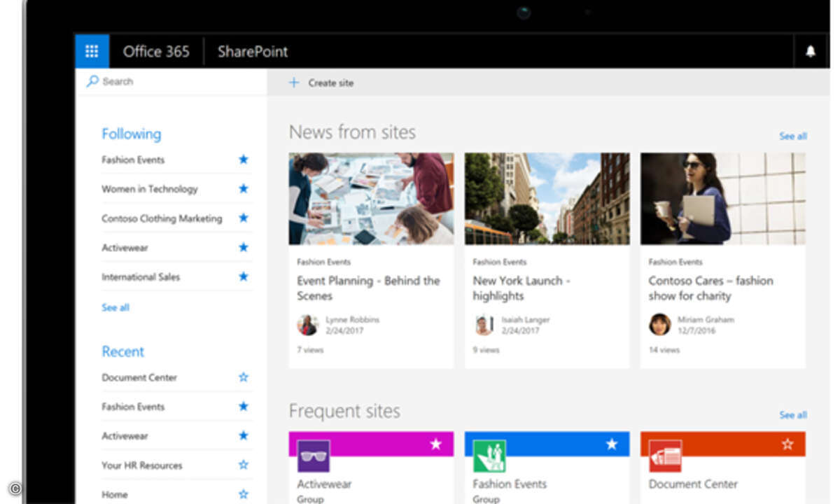The height and width of the screenshot is (504, 840).
Task: Follow Your HR Resources star
Action: (x=244, y=465)
